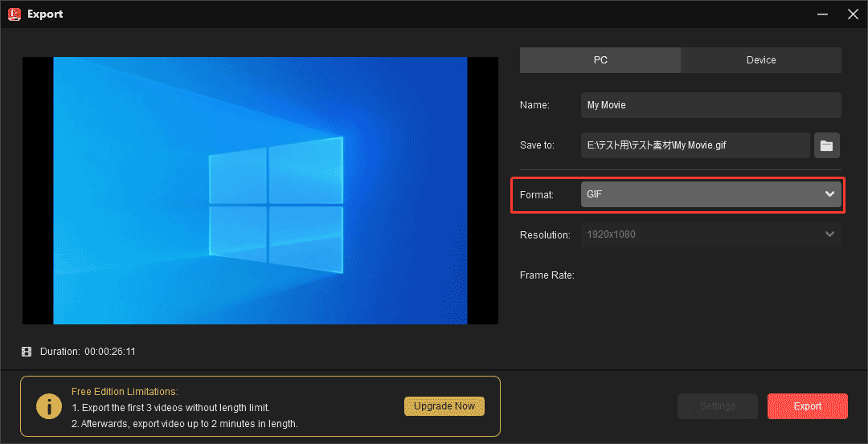
Task: Edit the Name field My Movie
Action: [x=710, y=105]
